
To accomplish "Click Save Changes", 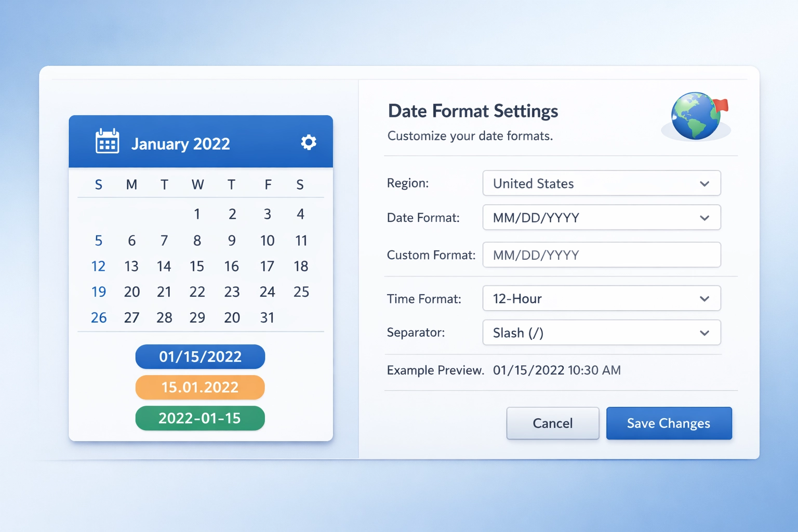I will 669,423.
